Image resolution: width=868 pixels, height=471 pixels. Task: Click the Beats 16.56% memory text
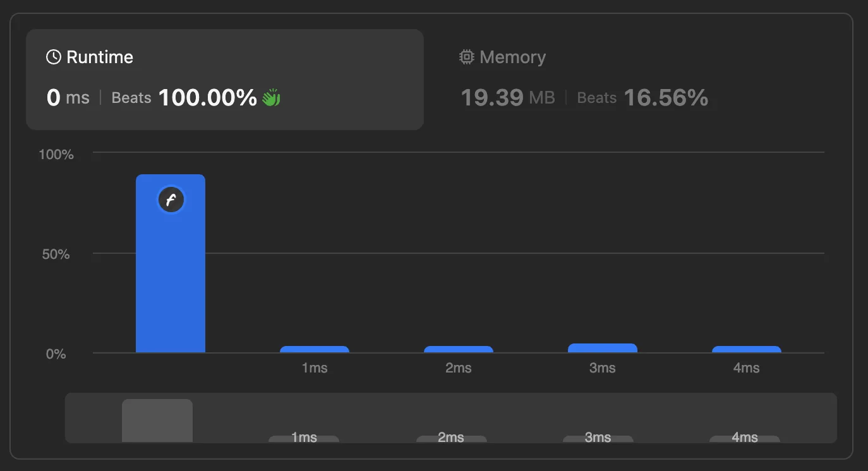[642, 97]
